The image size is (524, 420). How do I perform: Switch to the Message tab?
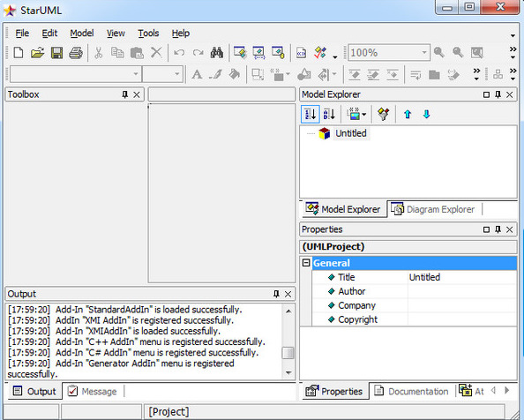click(x=93, y=391)
